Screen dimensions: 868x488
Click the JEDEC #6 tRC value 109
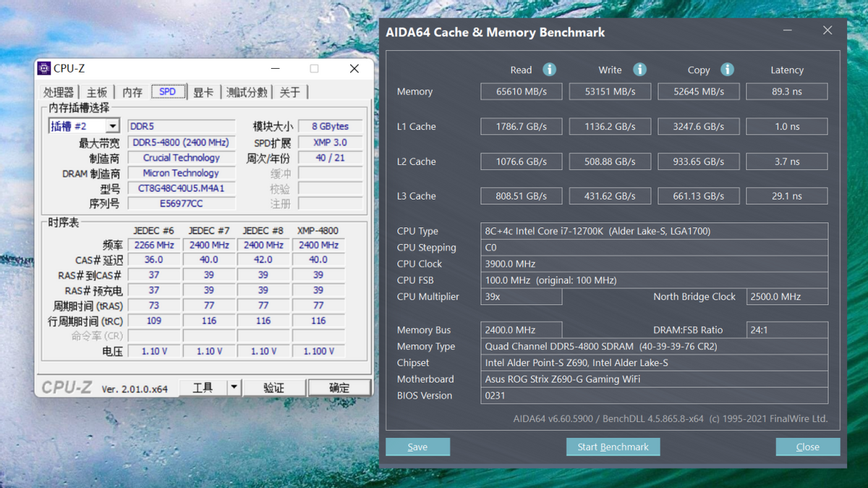point(154,321)
